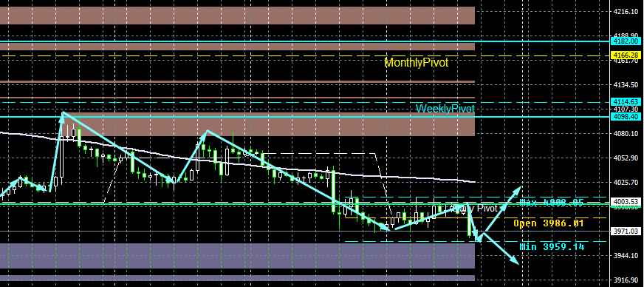Viewport: 644px width, 287px height.
Task: Click the 3916.90 price axis value
Action: click(627, 280)
